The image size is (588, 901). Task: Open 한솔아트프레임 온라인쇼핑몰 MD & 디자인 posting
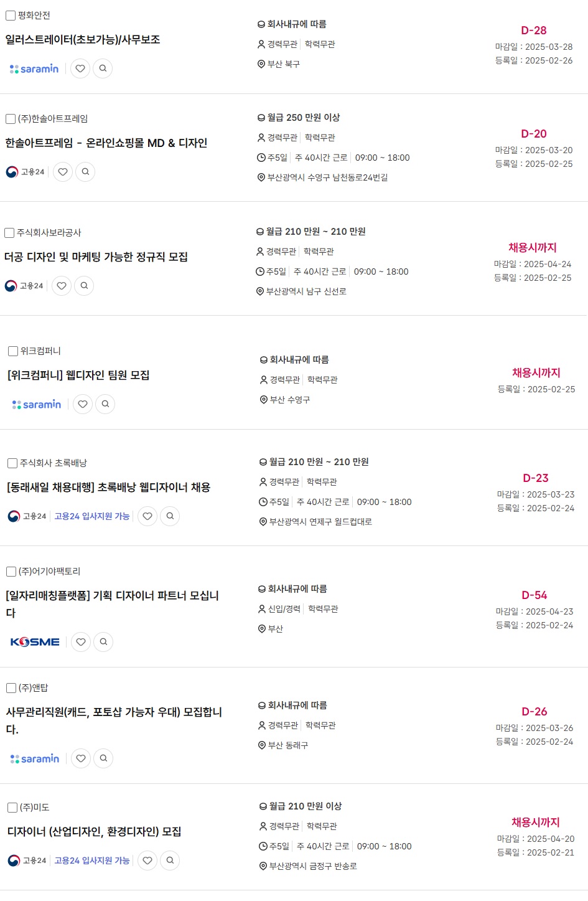(106, 143)
